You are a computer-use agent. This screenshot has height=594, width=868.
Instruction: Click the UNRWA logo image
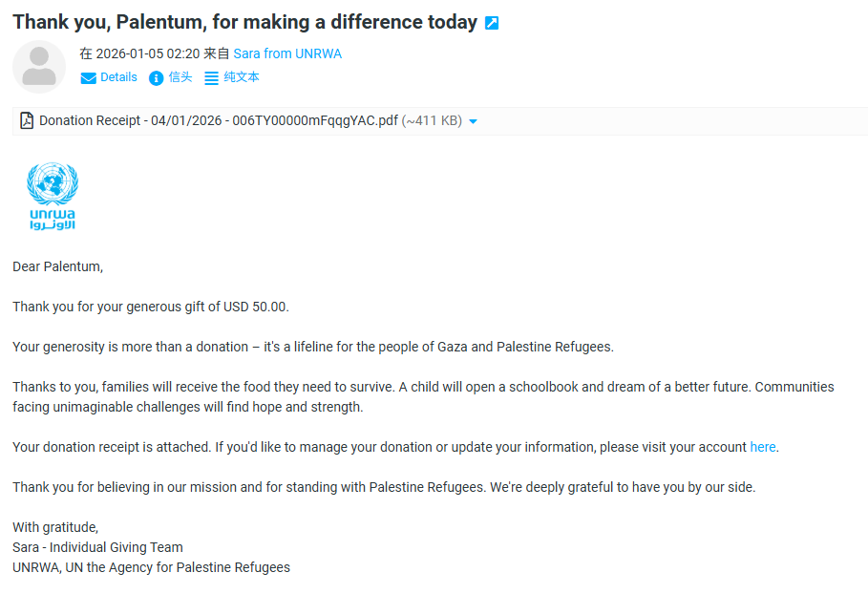point(53,197)
